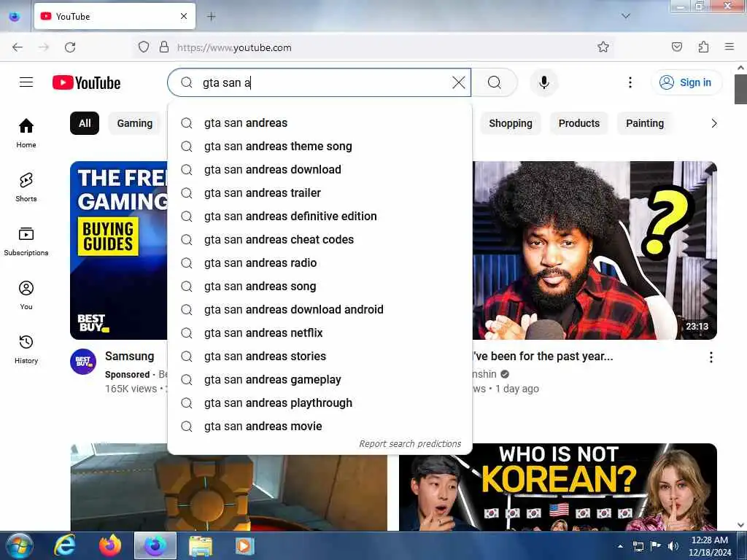Open Windows Start menu

pyautogui.click(x=19, y=545)
